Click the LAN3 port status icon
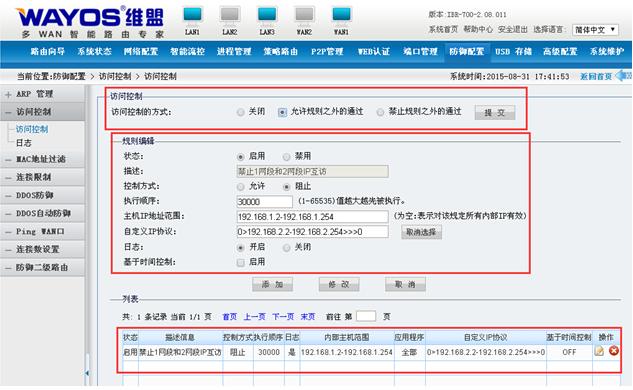The width and height of the screenshot is (633, 390). [267, 15]
